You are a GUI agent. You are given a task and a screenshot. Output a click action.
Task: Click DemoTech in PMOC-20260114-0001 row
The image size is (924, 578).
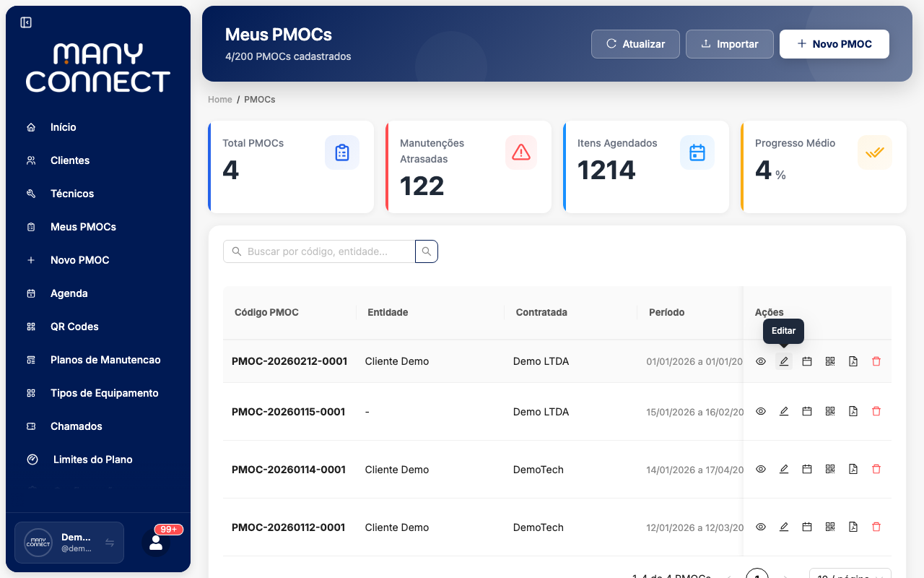coord(539,470)
